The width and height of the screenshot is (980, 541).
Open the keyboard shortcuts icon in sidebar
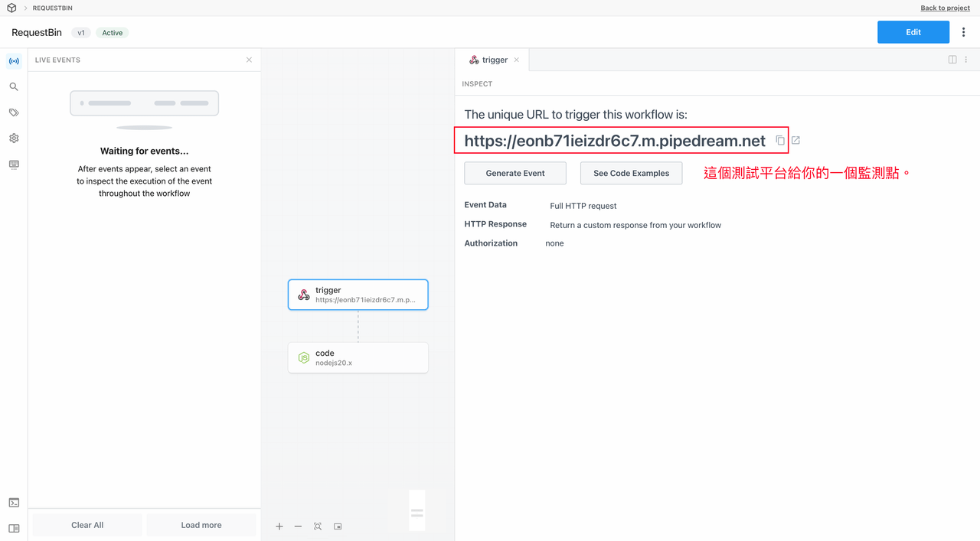14,165
